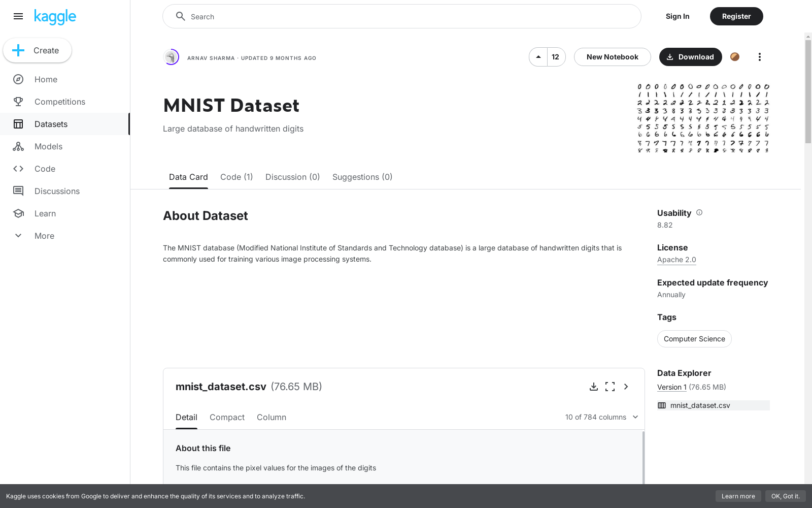This screenshot has width=812, height=508.
Task: Click the Sign In link
Action: pos(678,16)
